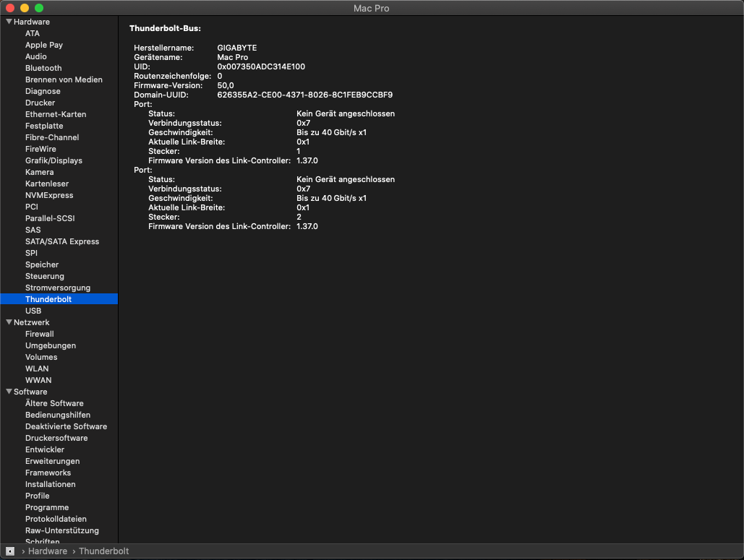Show Erweiterungen software list
The image size is (744, 560).
[x=52, y=461]
